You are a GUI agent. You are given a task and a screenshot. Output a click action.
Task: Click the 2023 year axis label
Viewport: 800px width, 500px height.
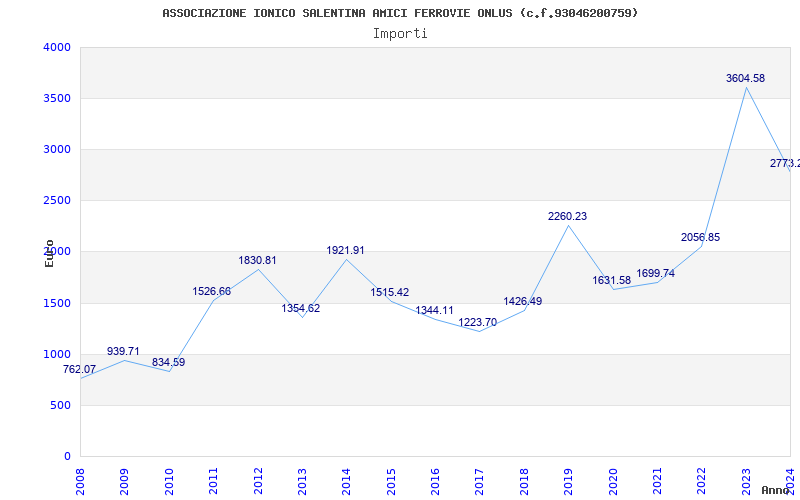pyautogui.click(x=746, y=482)
